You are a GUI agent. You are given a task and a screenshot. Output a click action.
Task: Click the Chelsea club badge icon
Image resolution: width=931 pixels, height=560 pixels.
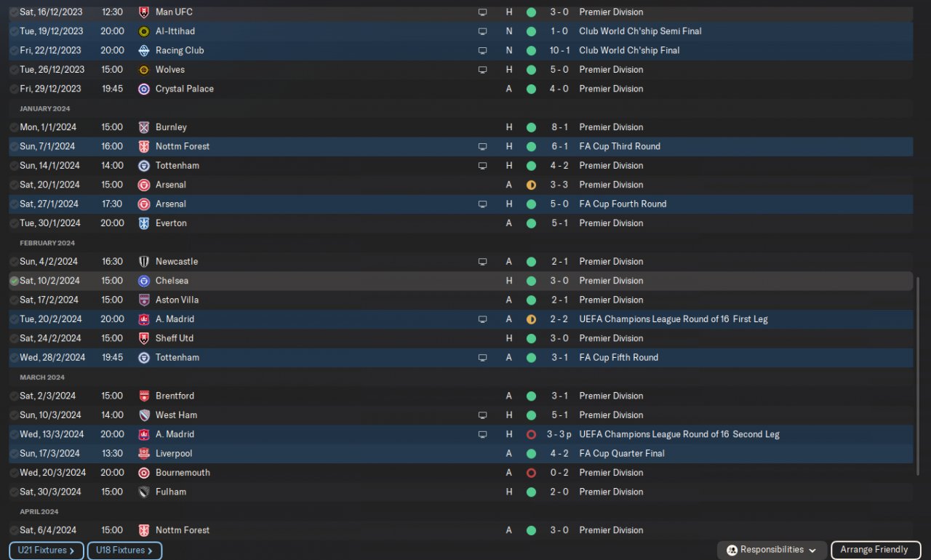click(x=144, y=281)
